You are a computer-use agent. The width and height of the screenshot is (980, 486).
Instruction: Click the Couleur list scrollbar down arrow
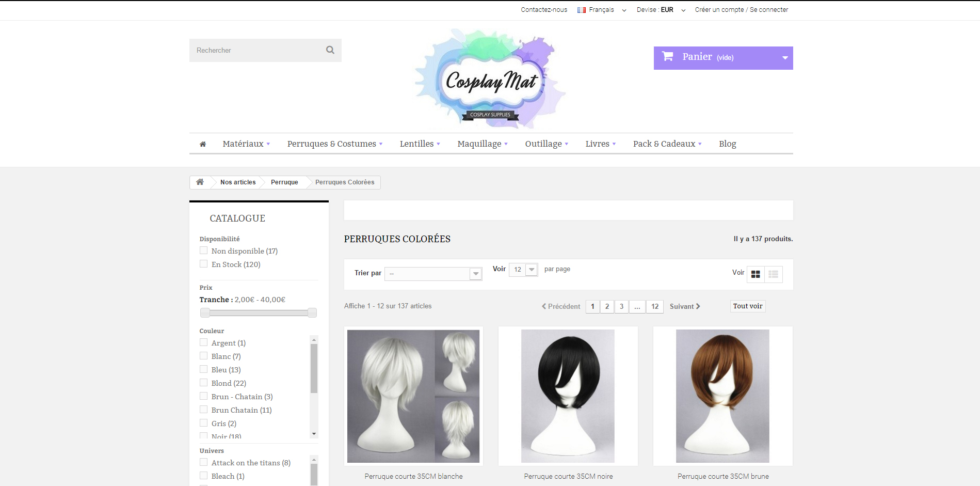(x=314, y=434)
